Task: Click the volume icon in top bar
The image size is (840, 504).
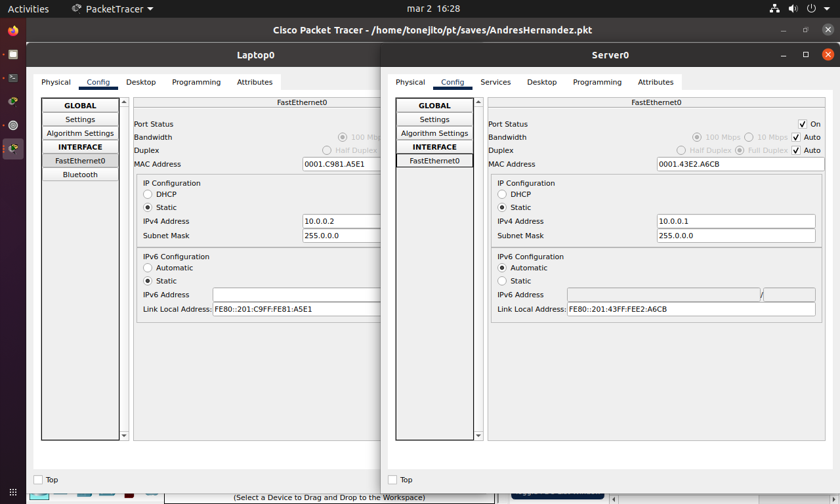Action: [x=793, y=9]
